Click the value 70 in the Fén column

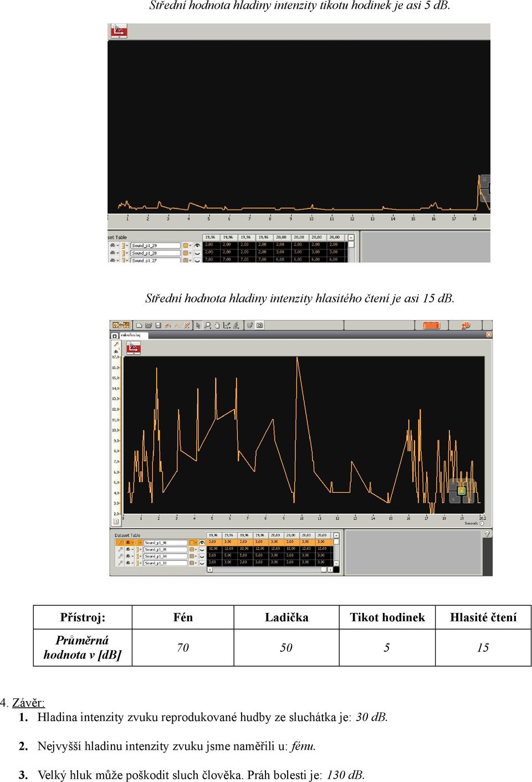183,647
